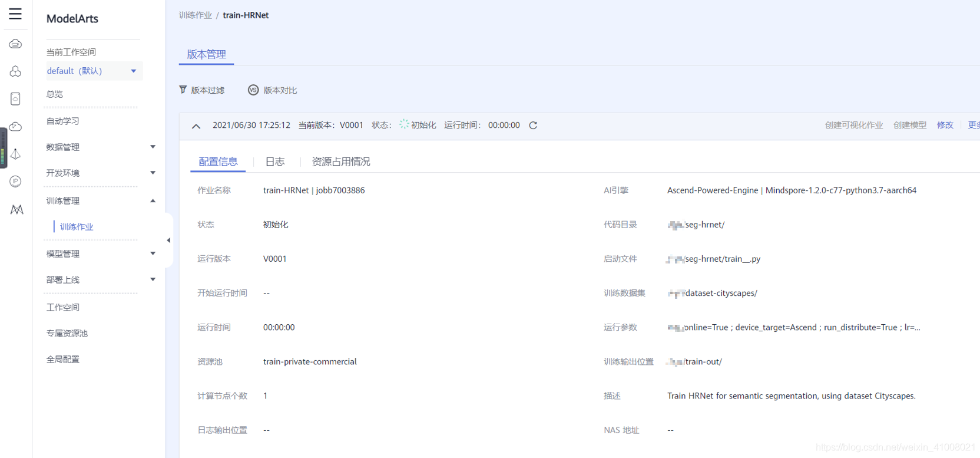The height and width of the screenshot is (458, 980).
Task: Click the cloud sidebar icon below the disk icon
Action: (x=16, y=127)
